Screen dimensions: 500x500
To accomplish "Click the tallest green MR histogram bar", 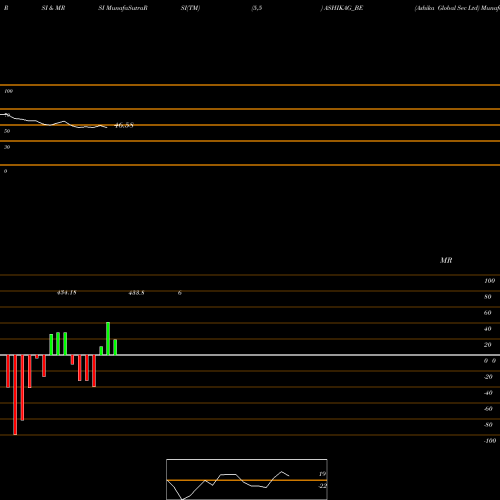I will point(108,339).
